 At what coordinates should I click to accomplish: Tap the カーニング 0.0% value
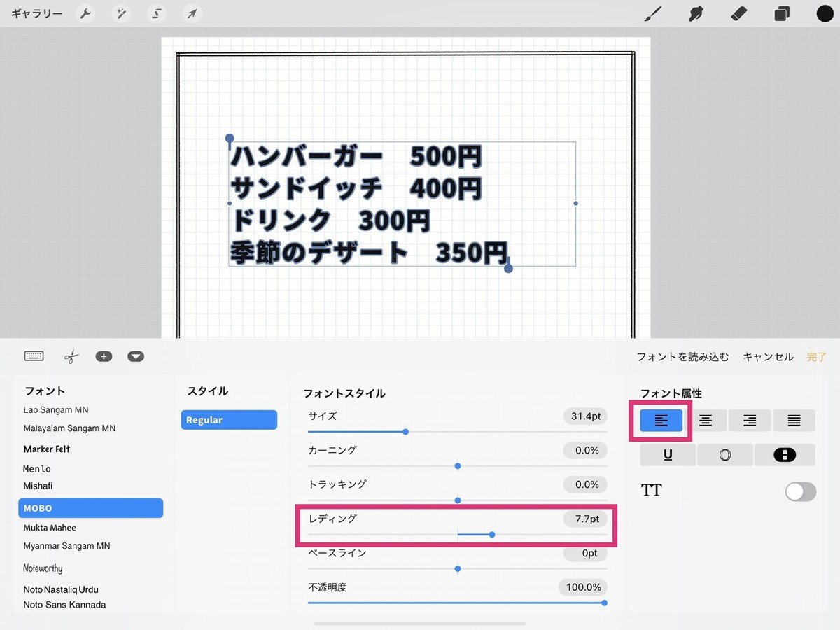point(585,451)
